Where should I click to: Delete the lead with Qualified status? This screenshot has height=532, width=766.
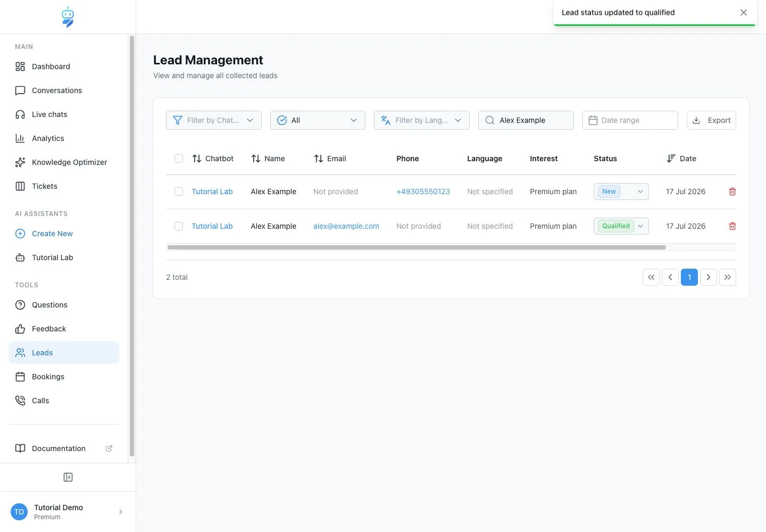click(x=732, y=226)
